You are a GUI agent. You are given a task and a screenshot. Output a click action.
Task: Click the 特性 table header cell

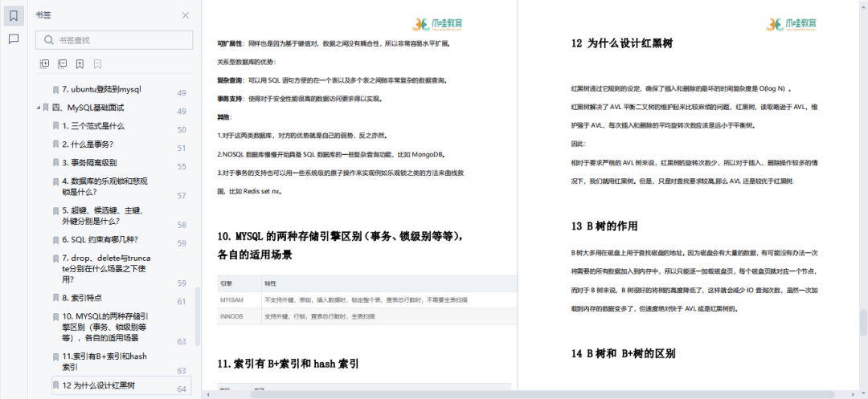point(389,283)
